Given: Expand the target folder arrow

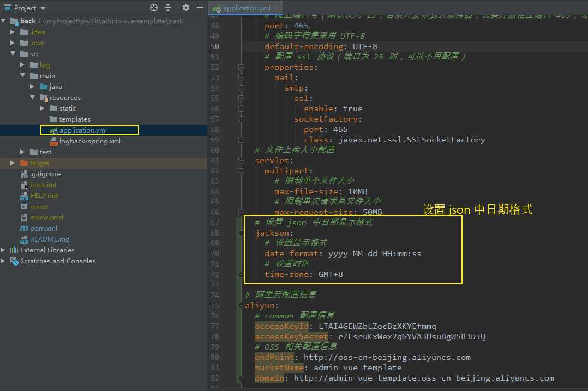Looking at the screenshot, I should click(x=13, y=163).
